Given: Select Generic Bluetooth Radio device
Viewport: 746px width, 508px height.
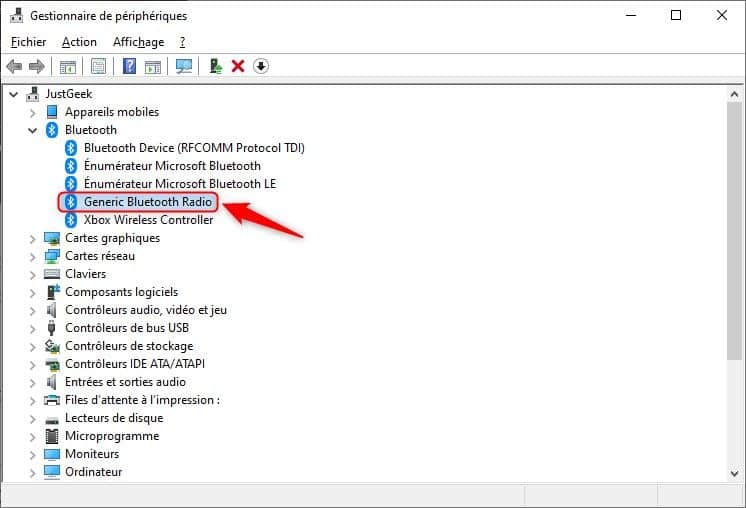Looking at the screenshot, I should pos(147,202).
